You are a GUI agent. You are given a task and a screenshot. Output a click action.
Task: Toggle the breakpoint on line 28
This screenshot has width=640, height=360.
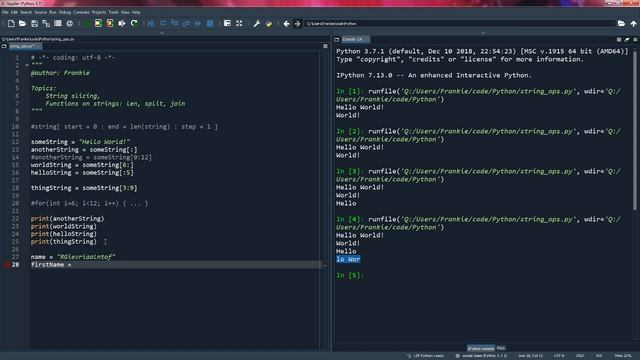[x=6, y=264]
